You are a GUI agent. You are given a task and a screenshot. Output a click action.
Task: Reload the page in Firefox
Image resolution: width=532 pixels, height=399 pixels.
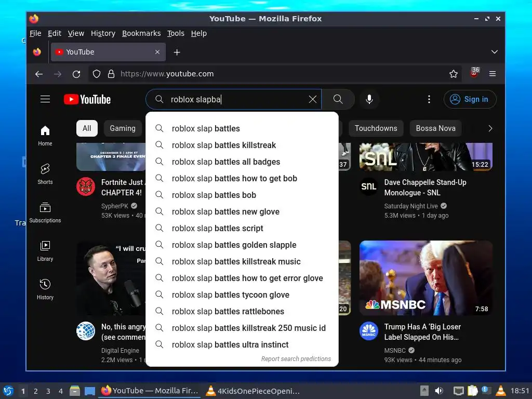tap(76, 74)
